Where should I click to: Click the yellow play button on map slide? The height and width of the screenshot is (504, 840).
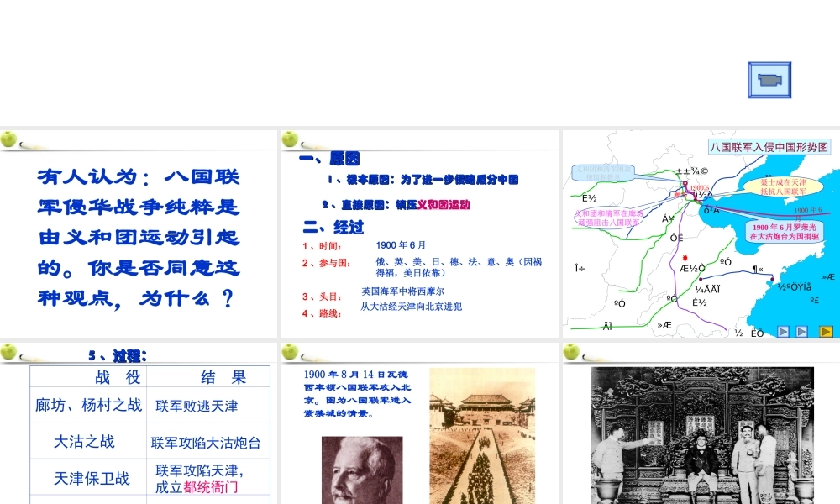tap(826, 332)
